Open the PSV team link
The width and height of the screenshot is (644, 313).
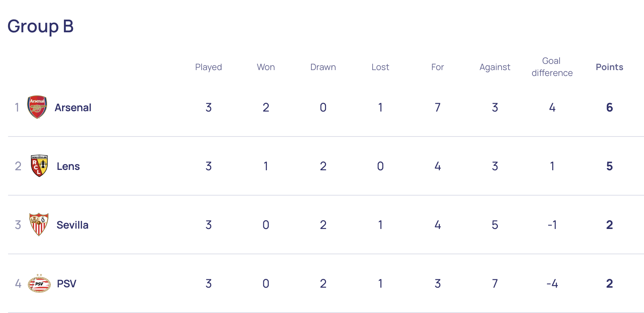(x=66, y=284)
